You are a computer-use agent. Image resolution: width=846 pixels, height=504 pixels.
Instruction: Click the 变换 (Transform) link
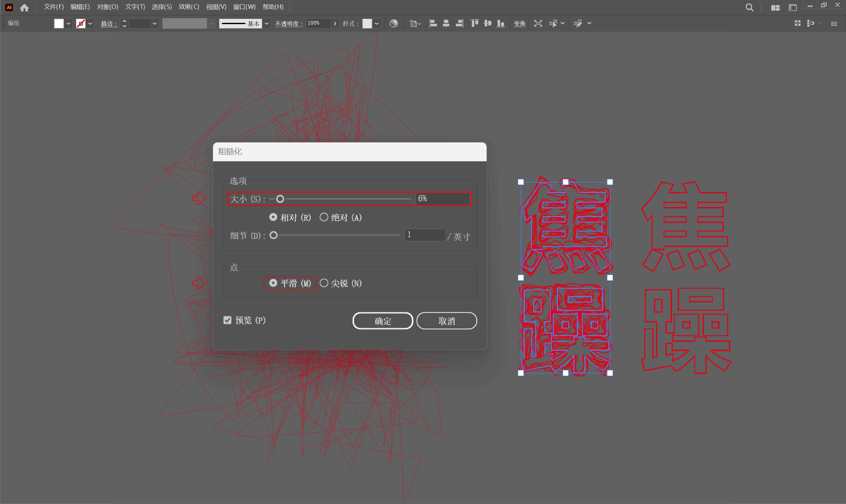[x=519, y=24]
